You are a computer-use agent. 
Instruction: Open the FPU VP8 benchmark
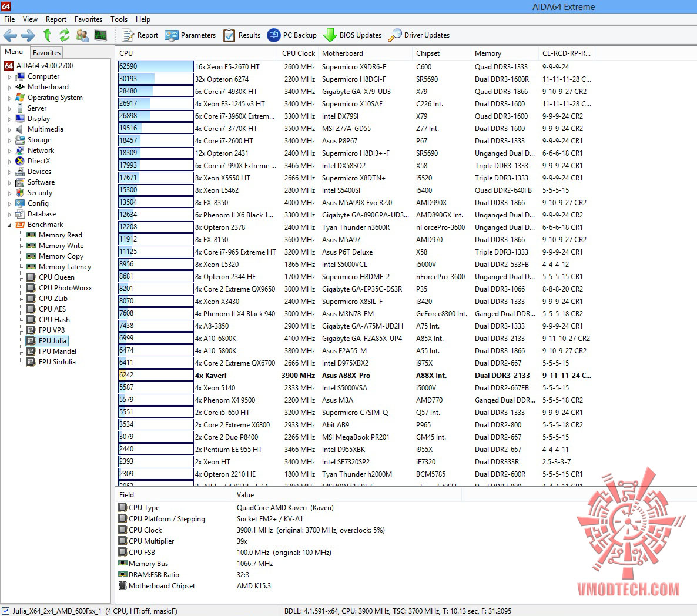tap(46, 330)
